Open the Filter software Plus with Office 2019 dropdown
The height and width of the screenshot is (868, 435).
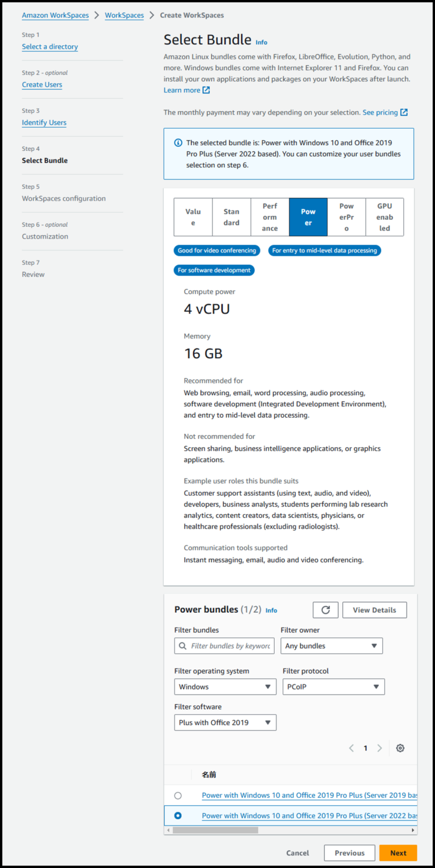click(x=225, y=722)
